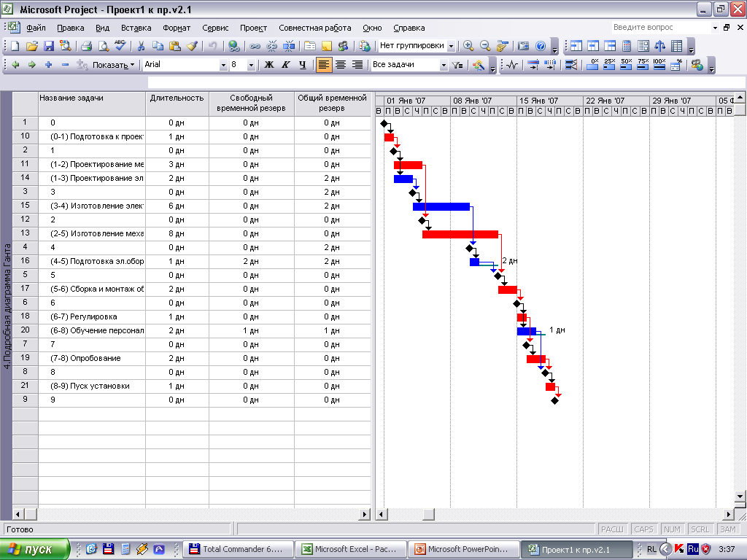Image resolution: width=747 pixels, height=560 pixels.
Task: Open the font size dropdown showing 8
Action: coord(251,65)
